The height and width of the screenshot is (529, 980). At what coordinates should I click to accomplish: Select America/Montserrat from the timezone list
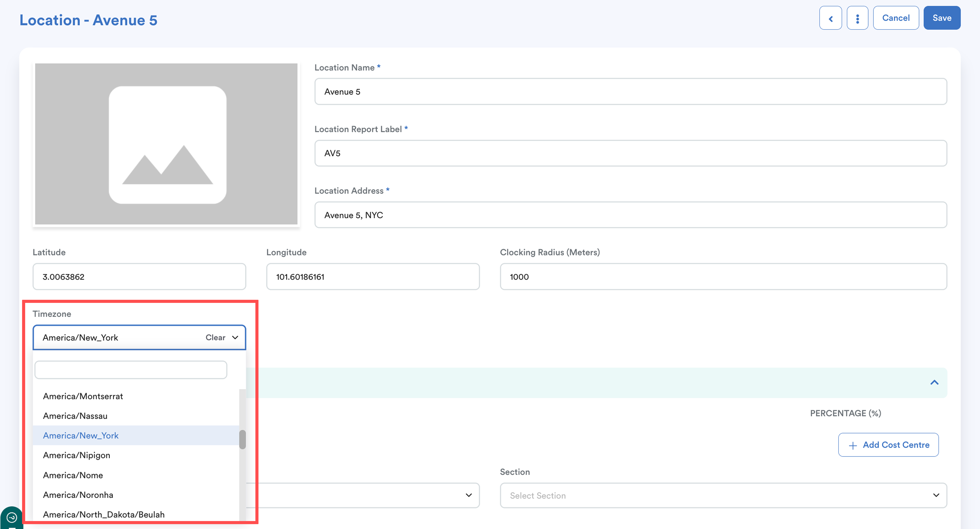pyautogui.click(x=83, y=396)
